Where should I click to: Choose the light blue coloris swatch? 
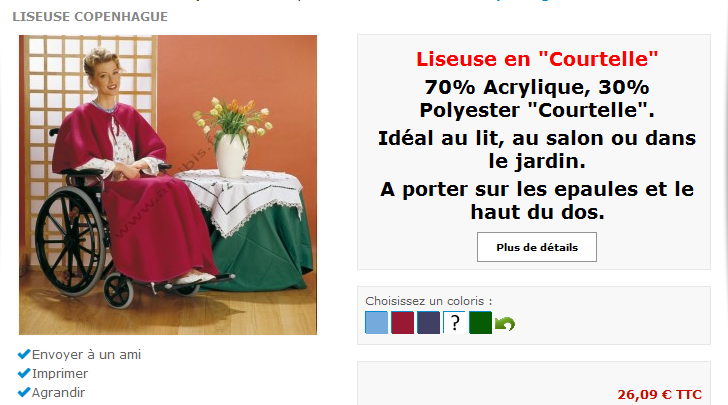tap(377, 322)
